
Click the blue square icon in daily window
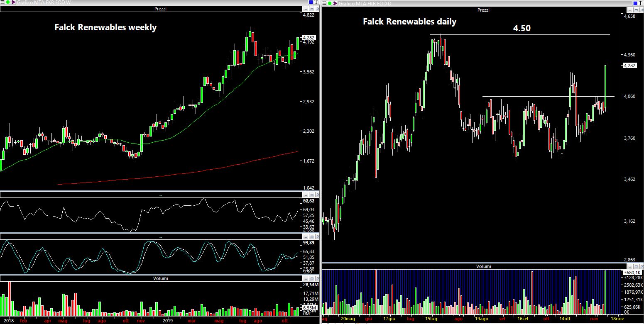click(x=635, y=3)
